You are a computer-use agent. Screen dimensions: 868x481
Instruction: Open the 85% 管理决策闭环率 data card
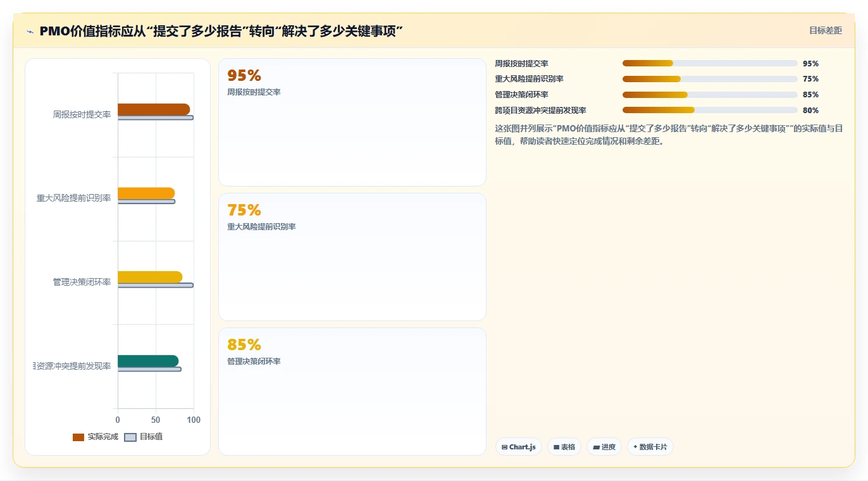[x=352, y=392]
